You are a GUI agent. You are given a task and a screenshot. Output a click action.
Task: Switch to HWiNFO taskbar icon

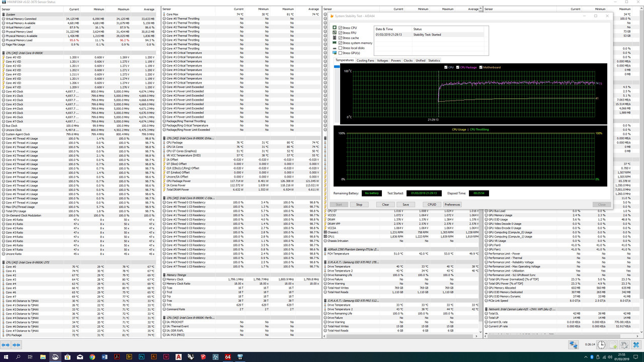(239, 356)
